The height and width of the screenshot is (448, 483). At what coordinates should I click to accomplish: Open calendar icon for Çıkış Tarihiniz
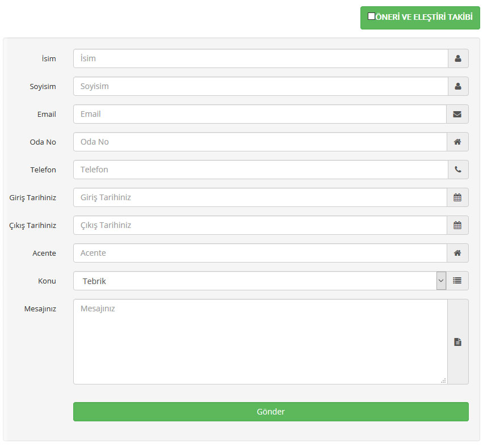[457, 225]
